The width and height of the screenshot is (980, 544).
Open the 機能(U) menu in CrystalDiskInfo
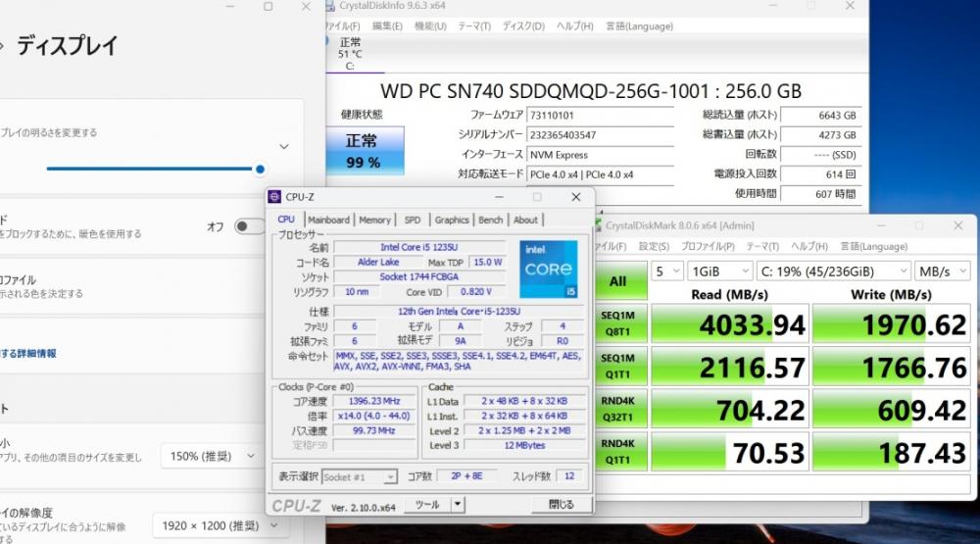(430, 26)
